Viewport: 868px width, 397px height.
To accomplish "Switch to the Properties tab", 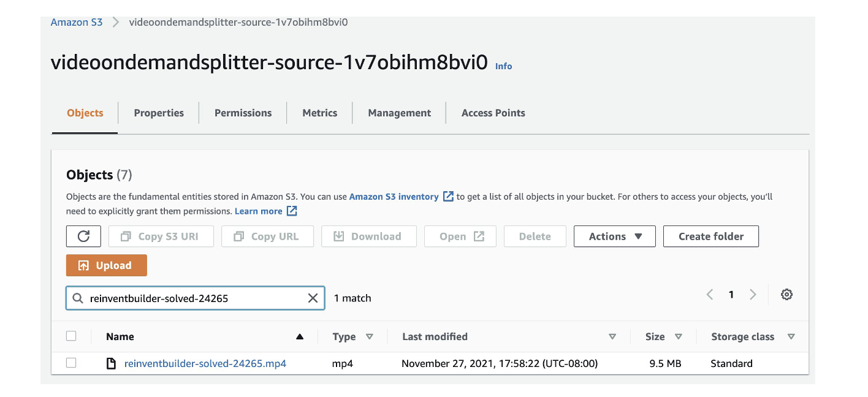I will [x=159, y=113].
